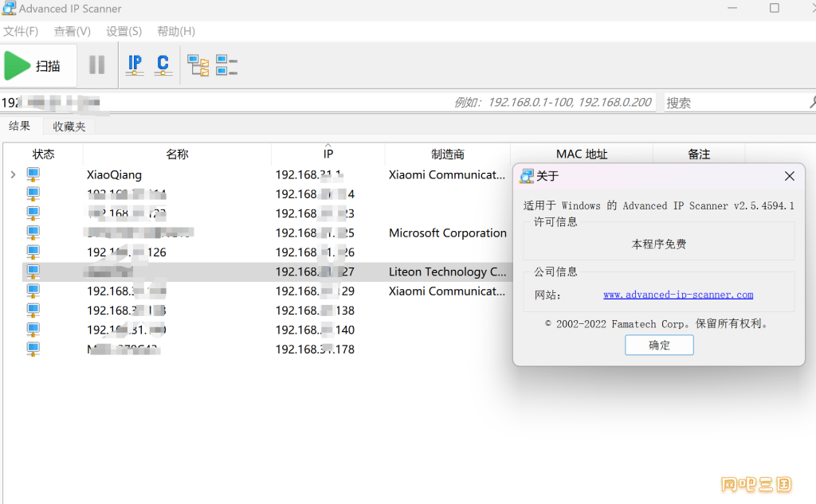
Task: Sort by the 备注 column header
Action: pos(699,154)
